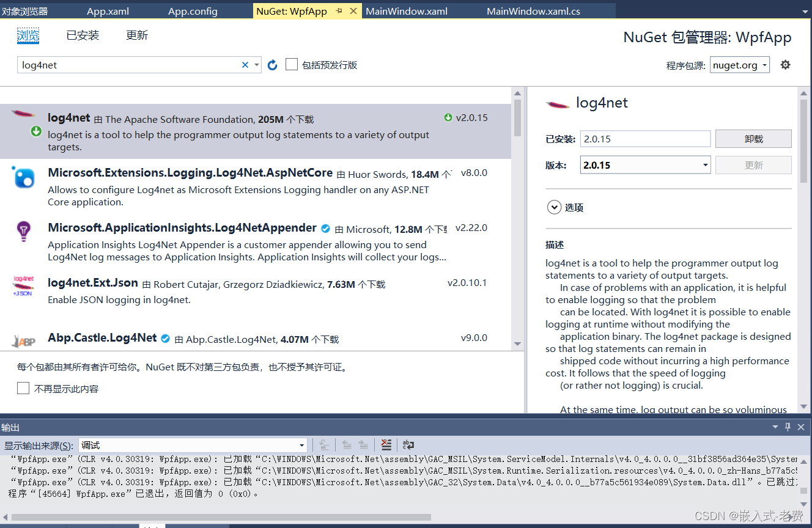Open Output panel window position menu arrow
The height and width of the screenshot is (528, 812).
pyautogui.click(x=775, y=427)
